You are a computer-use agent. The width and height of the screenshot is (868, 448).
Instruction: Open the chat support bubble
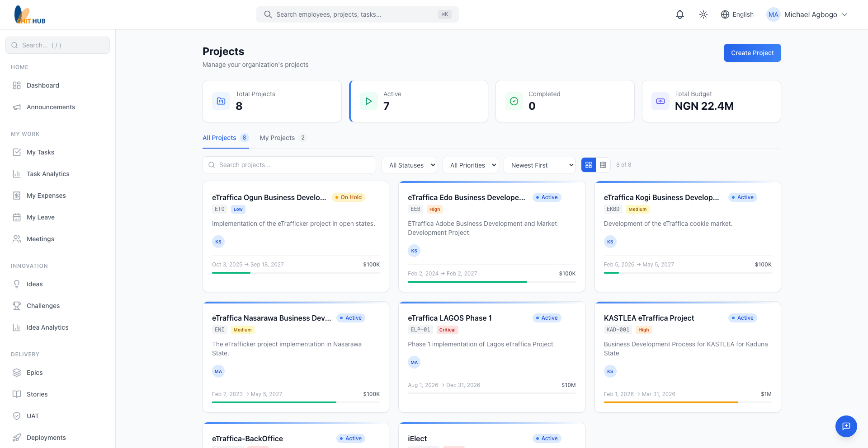[x=846, y=426]
